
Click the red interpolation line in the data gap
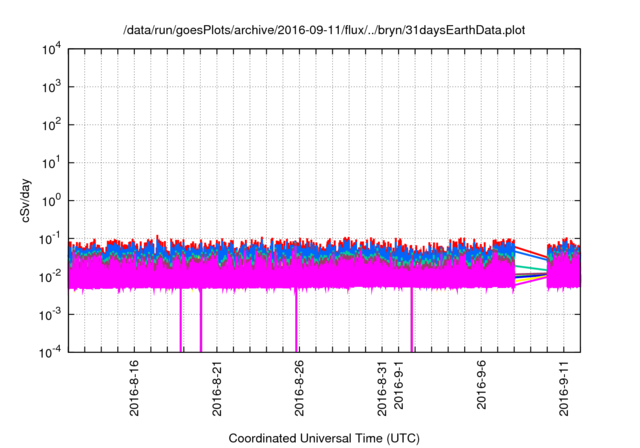[x=531, y=252]
